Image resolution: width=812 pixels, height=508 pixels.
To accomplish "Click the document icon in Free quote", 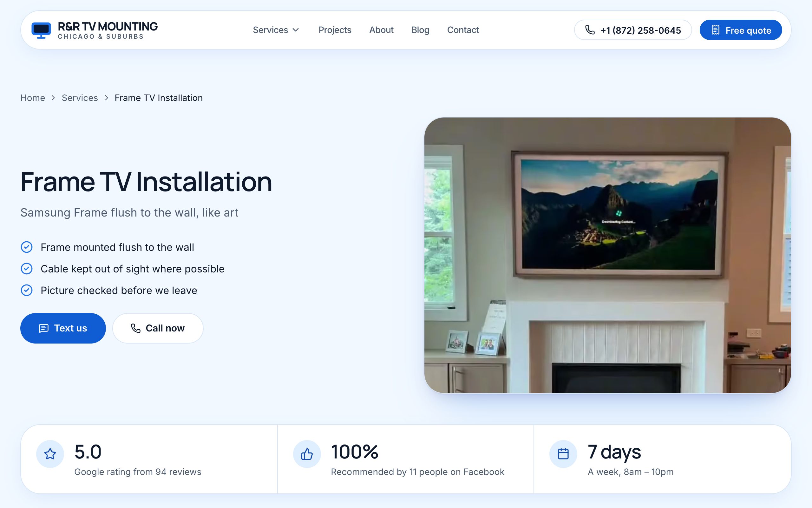I will point(715,30).
